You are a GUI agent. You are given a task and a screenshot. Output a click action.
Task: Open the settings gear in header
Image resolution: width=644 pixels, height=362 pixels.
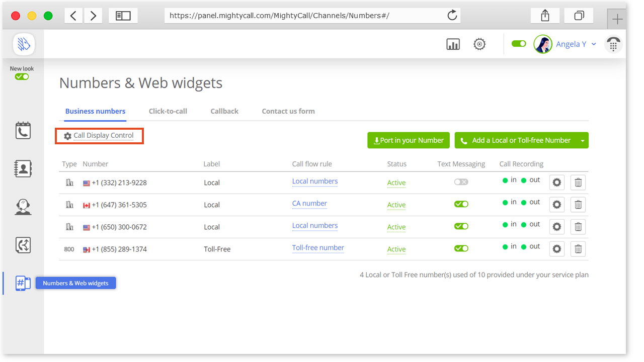480,44
